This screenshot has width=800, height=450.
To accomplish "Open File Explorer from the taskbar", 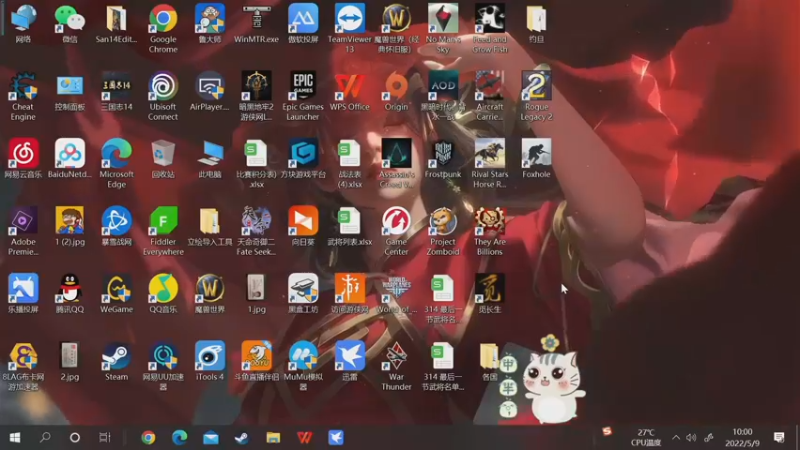I will click(273, 437).
